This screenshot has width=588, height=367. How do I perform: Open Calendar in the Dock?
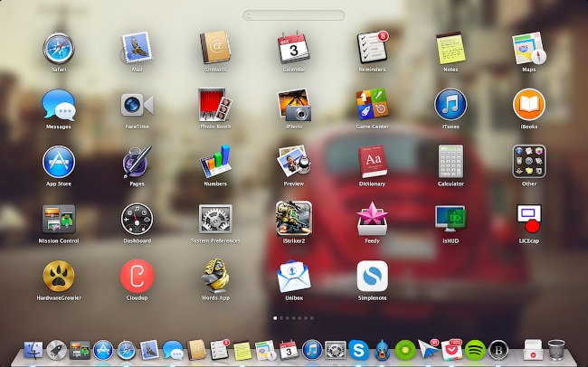click(289, 350)
